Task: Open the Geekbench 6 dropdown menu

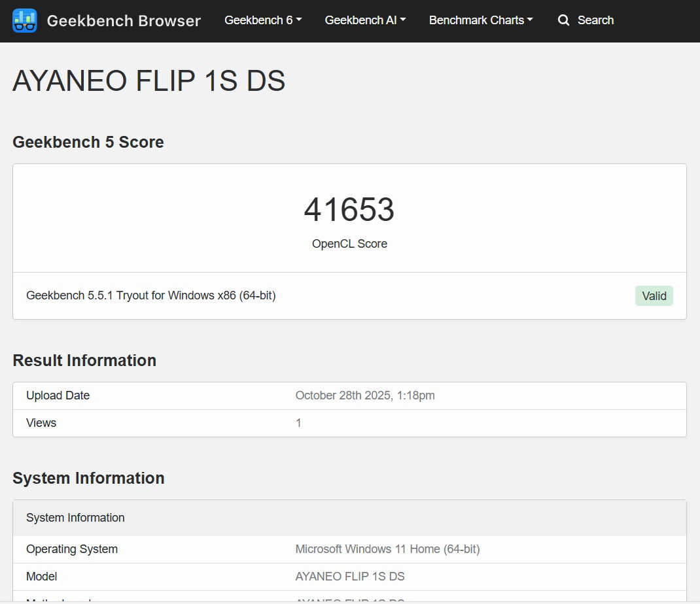Action: [x=263, y=20]
